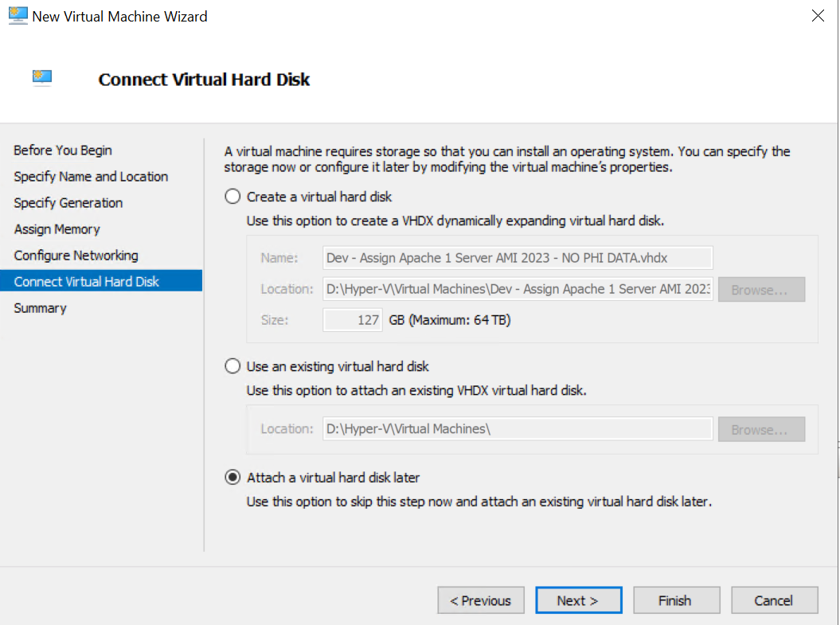
Task: Click the existing disk Location field
Action: pyautogui.click(x=518, y=429)
